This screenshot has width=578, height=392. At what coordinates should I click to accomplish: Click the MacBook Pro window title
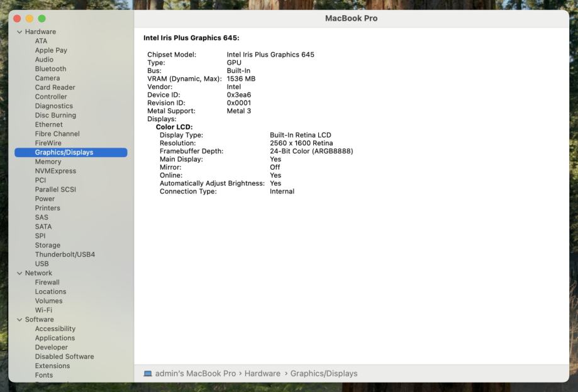coord(352,18)
